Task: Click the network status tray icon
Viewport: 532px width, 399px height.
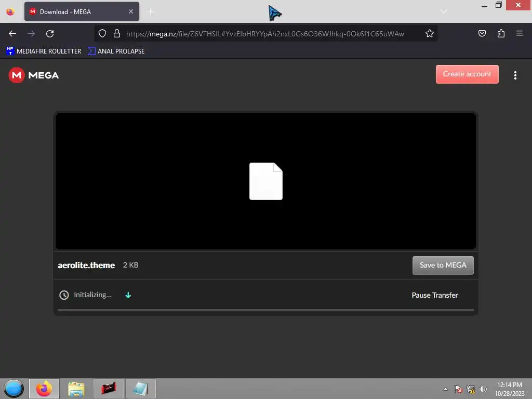Action: coord(471,389)
